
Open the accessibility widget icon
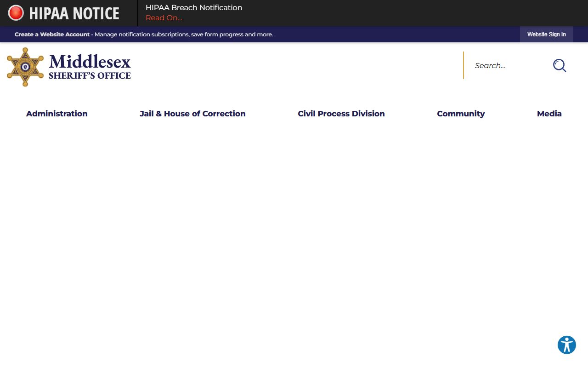[566, 345]
